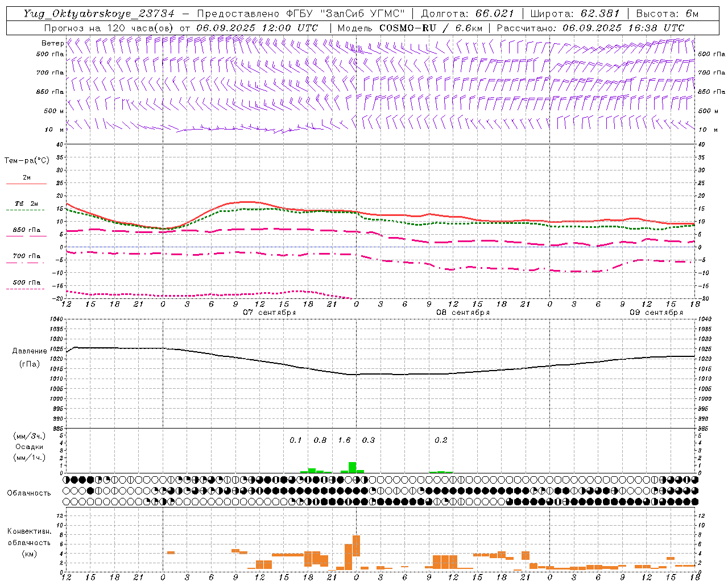
Task: Click the 07 сентября date label
Action: coord(270,313)
